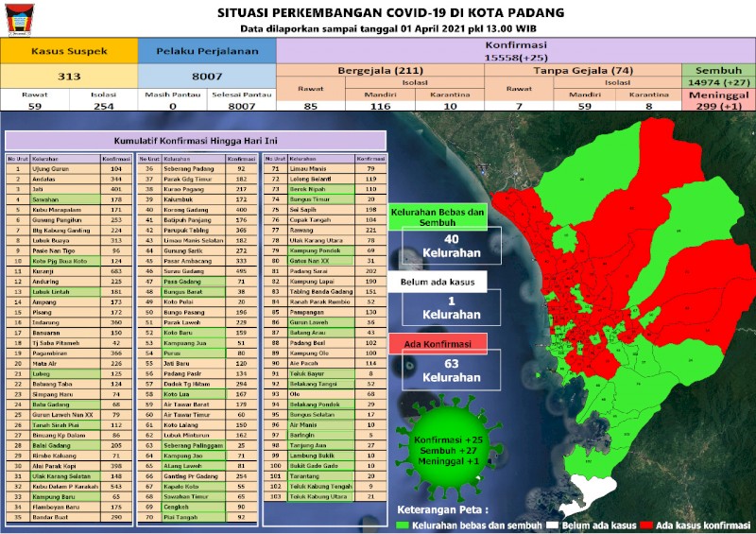Select the 'Bergejala (211)' heading
Screen dimensions: 756x534
(381, 71)
